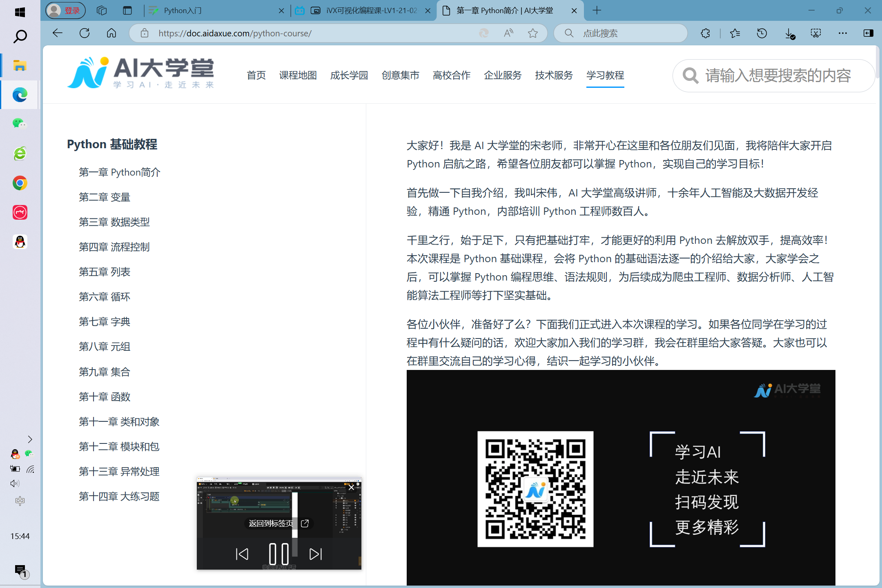882x588 pixels.
Task: Click the site search input field
Action: click(x=778, y=76)
